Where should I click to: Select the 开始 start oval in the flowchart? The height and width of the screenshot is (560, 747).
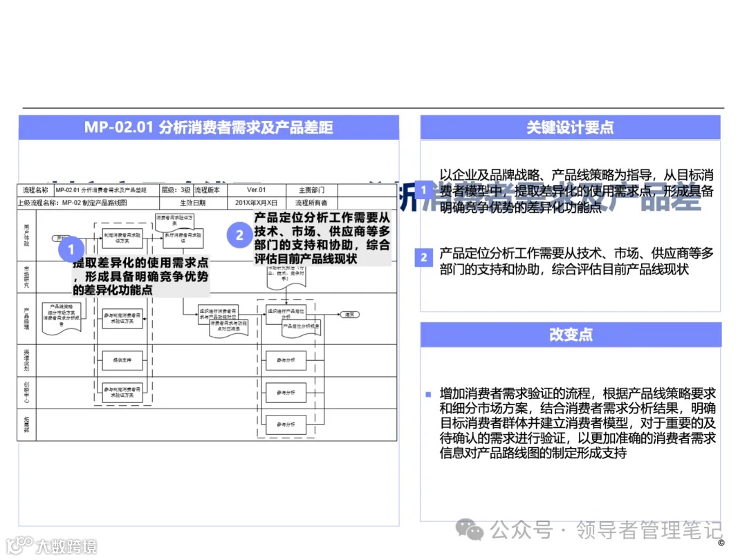[60, 236]
